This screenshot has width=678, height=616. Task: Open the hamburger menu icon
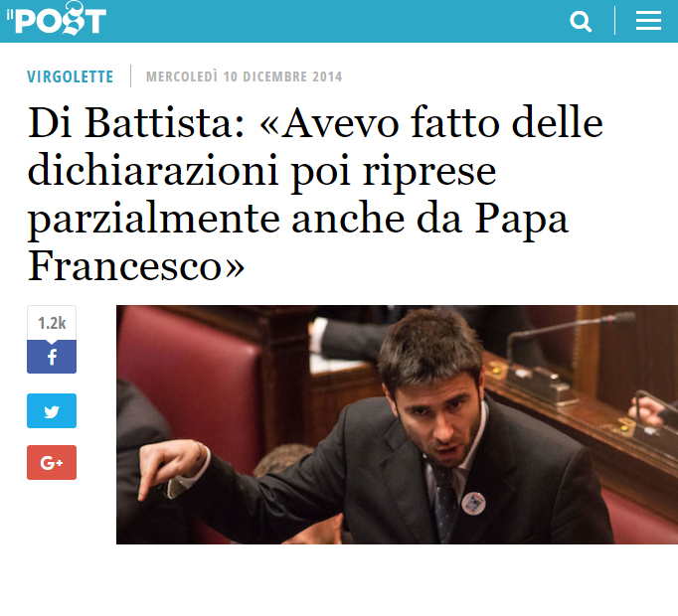(648, 21)
